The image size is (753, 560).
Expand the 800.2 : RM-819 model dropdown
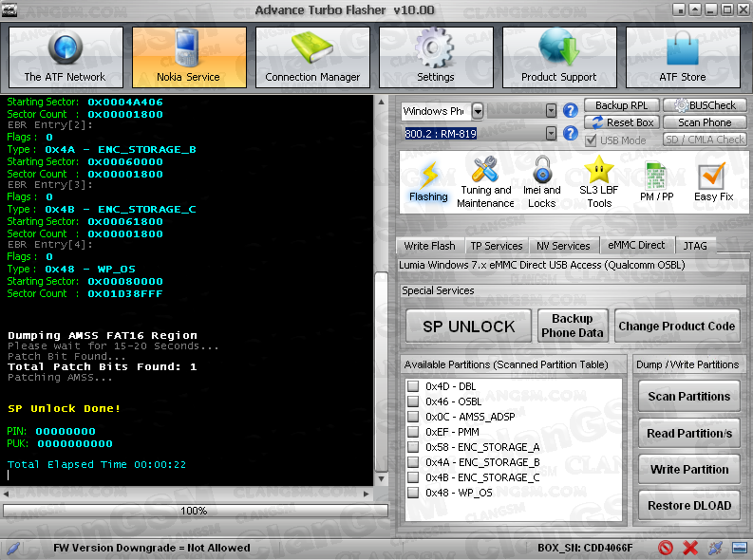(551, 133)
